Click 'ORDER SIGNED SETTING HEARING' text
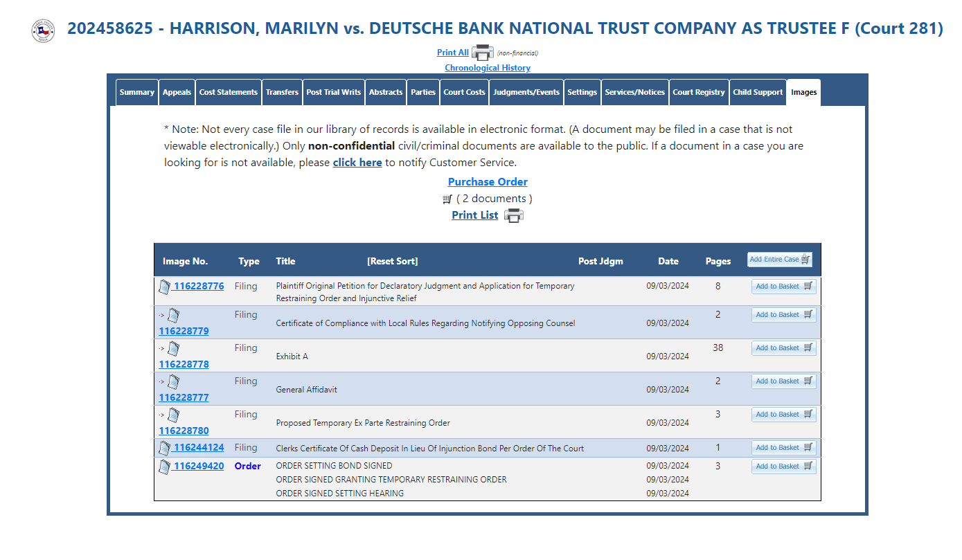The image size is (962, 560). click(x=340, y=494)
